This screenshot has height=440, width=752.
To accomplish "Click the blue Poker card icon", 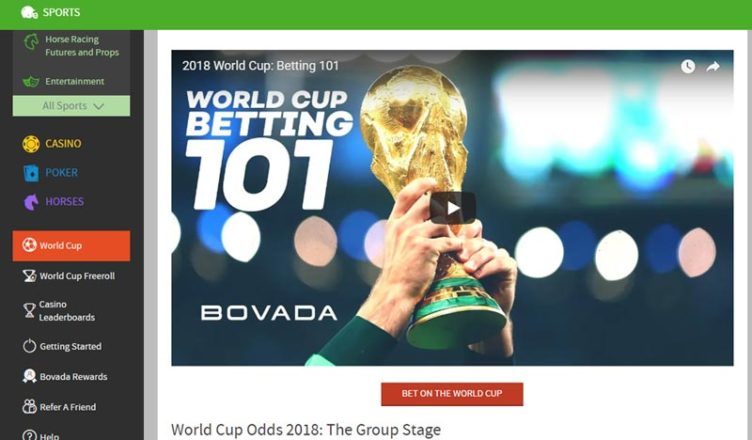I will point(31,173).
